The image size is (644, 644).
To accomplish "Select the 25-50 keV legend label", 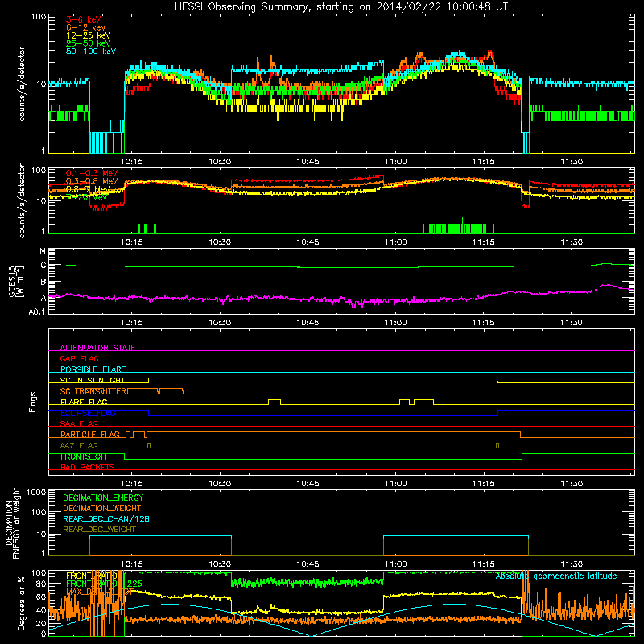I will click(x=88, y=43).
